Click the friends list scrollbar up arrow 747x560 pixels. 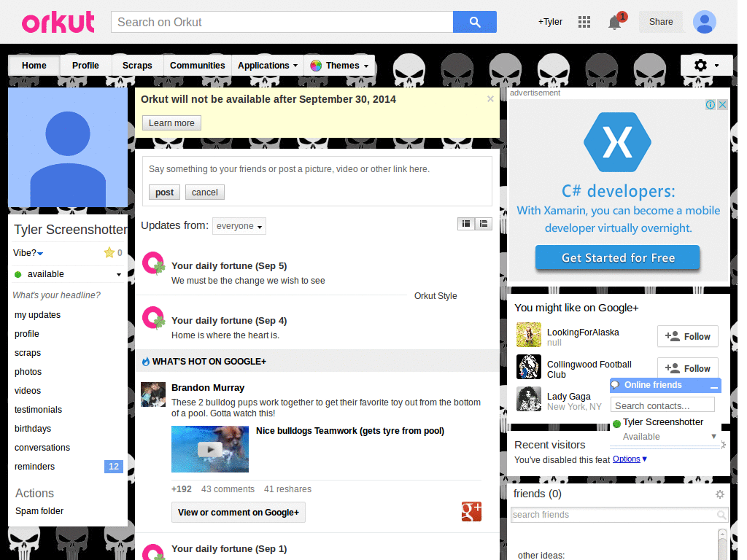722,534
